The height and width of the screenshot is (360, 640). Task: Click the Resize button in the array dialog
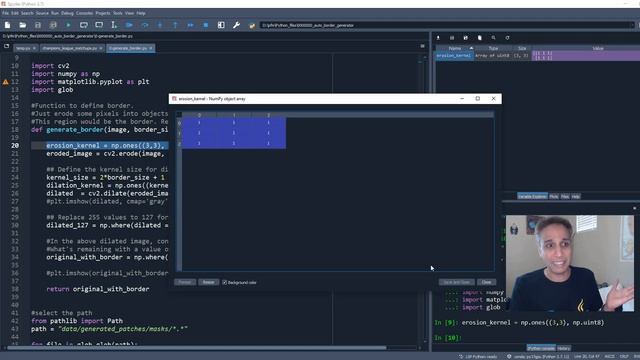click(209, 282)
